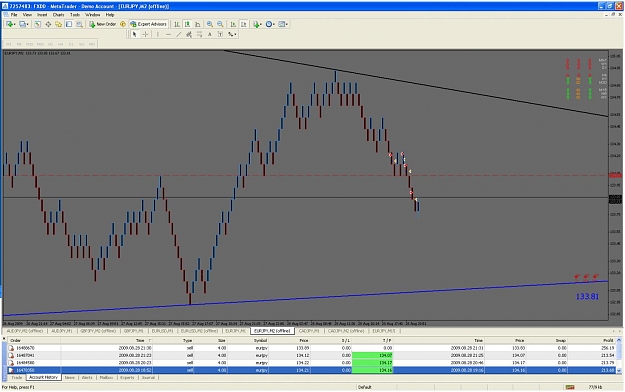Select the Crosshair tool
The width and height of the screenshot is (625, 392).
tap(145, 35)
